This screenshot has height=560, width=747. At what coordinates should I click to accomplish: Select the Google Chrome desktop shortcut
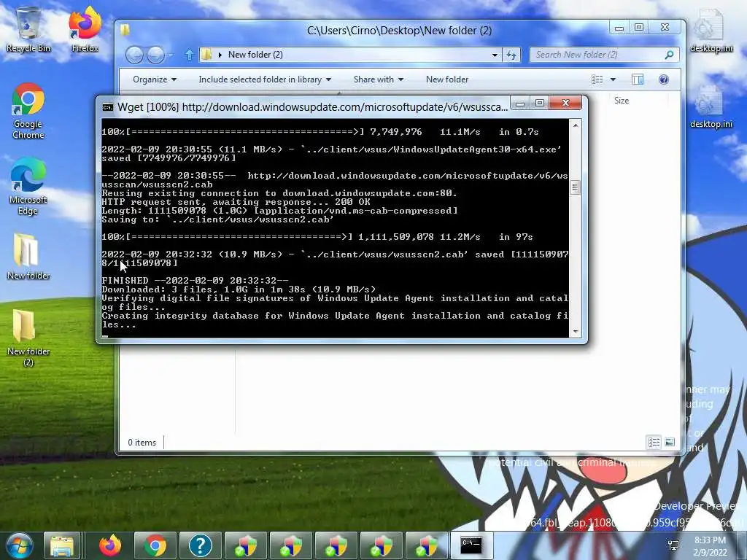point(28,111)
